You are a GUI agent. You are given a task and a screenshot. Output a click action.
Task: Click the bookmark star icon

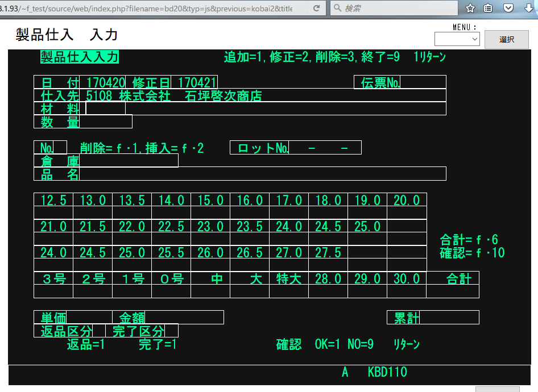pos(470,9)
